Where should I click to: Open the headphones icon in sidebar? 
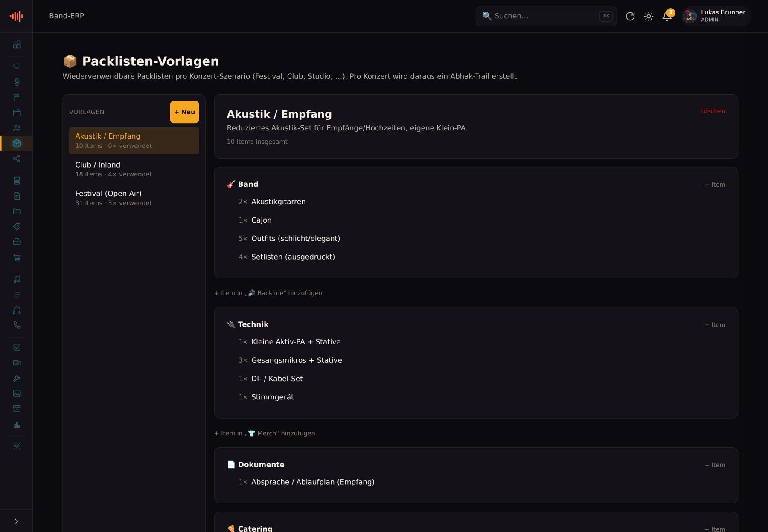[17, 310]
